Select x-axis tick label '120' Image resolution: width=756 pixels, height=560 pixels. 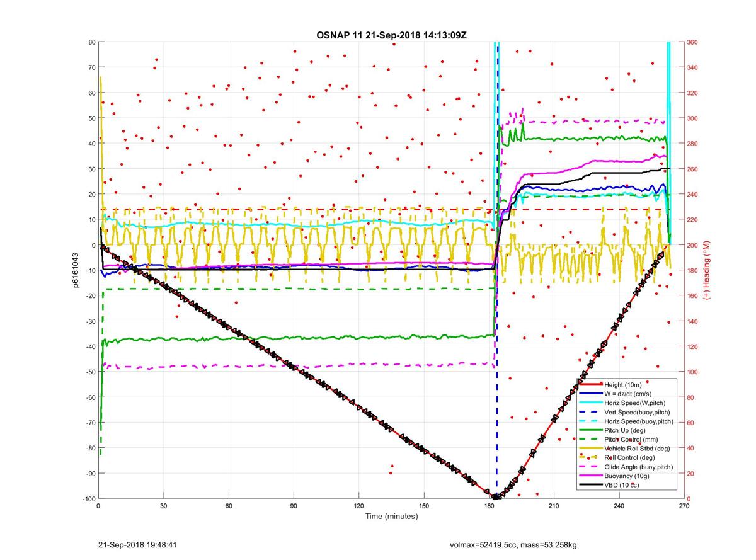coord(358,506)
